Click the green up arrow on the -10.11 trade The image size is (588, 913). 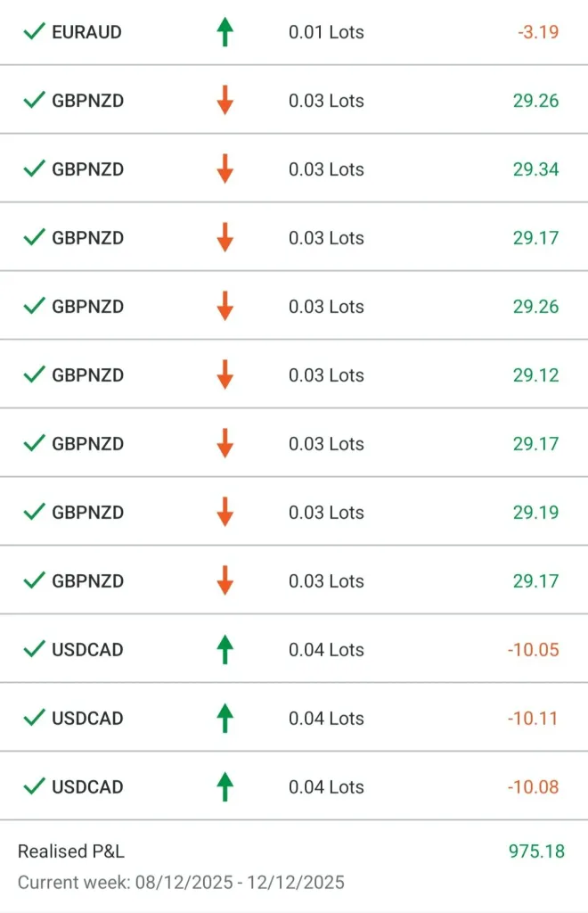tap(225, 719)
